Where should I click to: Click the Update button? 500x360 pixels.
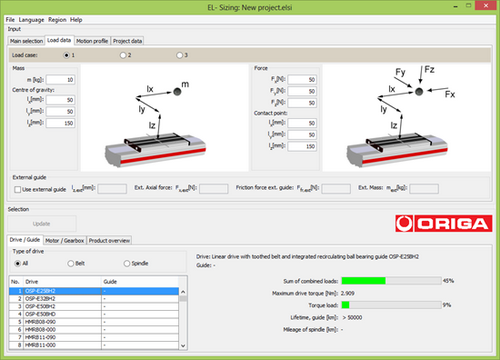(42, 224)
